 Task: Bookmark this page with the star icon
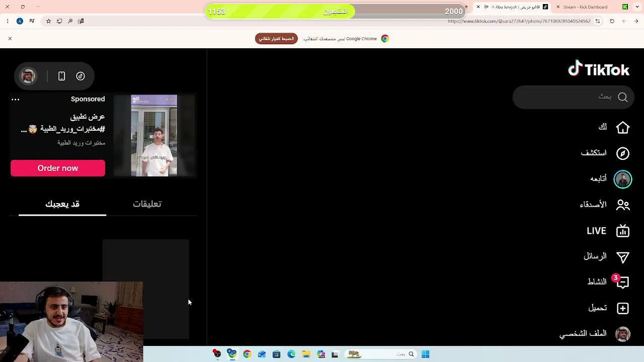(48, 21)
